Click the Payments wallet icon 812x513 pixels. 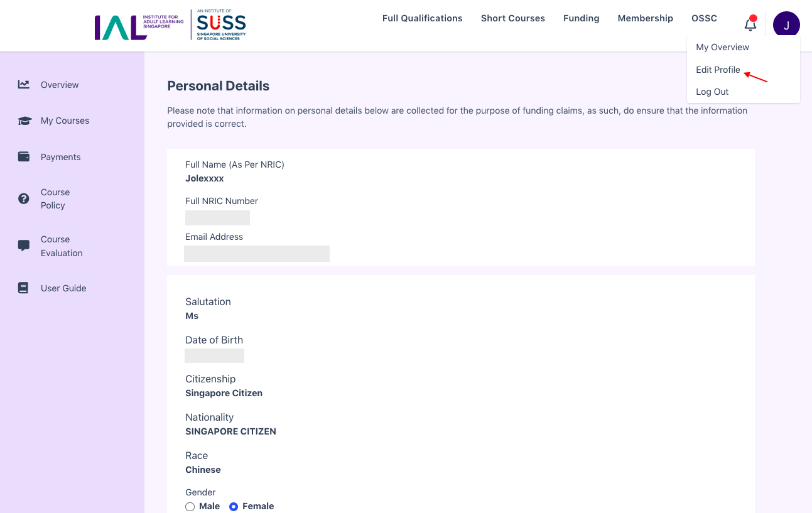(24, 156)
